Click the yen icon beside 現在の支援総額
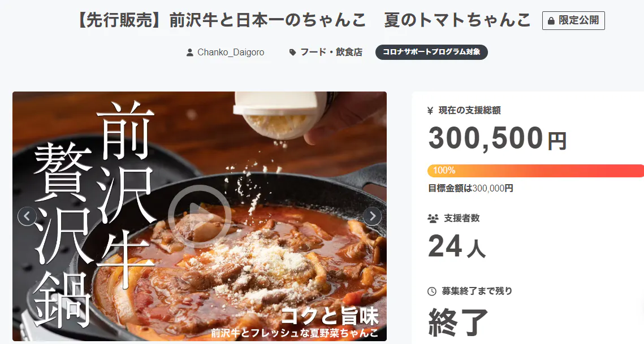Image resolution: width=644 pixels, height=344 pixels. pyautogui.click(x=430, y=110)
